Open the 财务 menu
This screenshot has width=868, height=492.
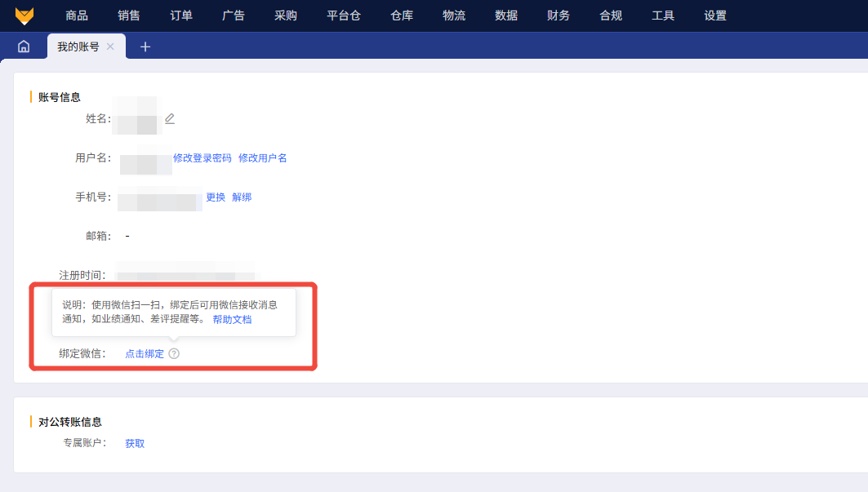[x=558, y=16]
